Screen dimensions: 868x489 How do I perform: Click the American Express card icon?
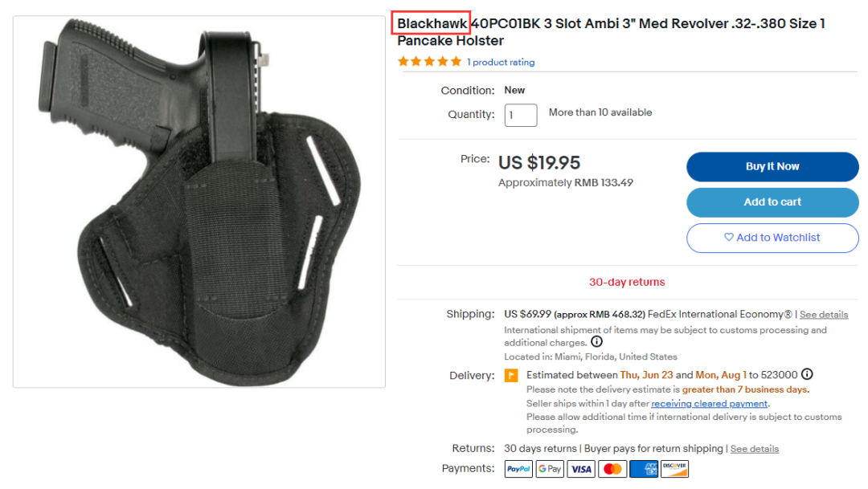[643, 469]
